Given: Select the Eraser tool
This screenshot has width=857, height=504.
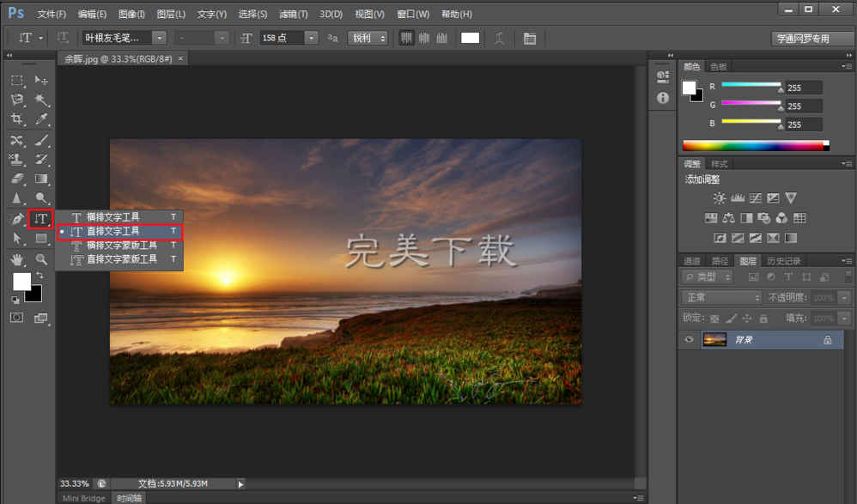Looking at the screenshot, I should pyautogui.click(x=16, y=179).
